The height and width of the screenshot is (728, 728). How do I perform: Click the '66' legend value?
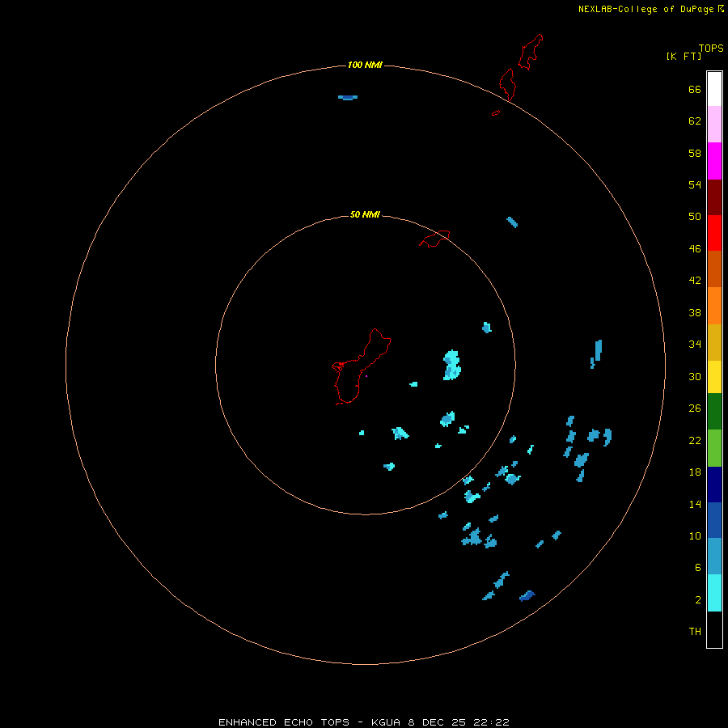pos(695,90)
